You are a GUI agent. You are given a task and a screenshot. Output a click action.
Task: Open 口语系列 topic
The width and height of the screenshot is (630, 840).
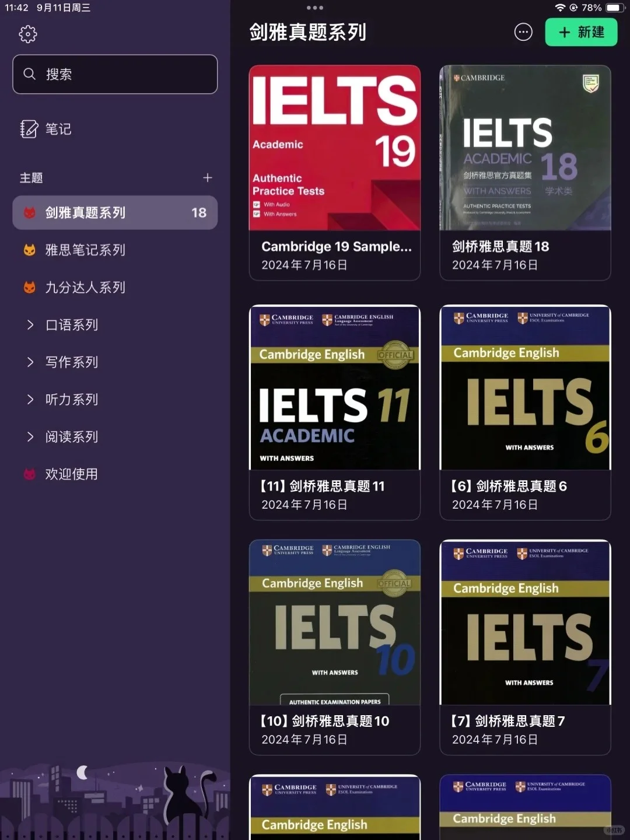coord(72,325)
